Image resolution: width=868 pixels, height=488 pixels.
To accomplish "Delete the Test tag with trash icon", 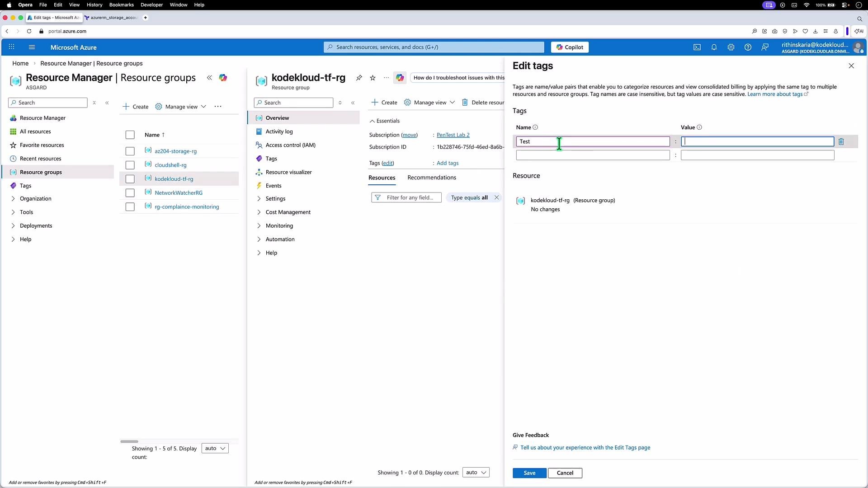I will pos(841,141).
